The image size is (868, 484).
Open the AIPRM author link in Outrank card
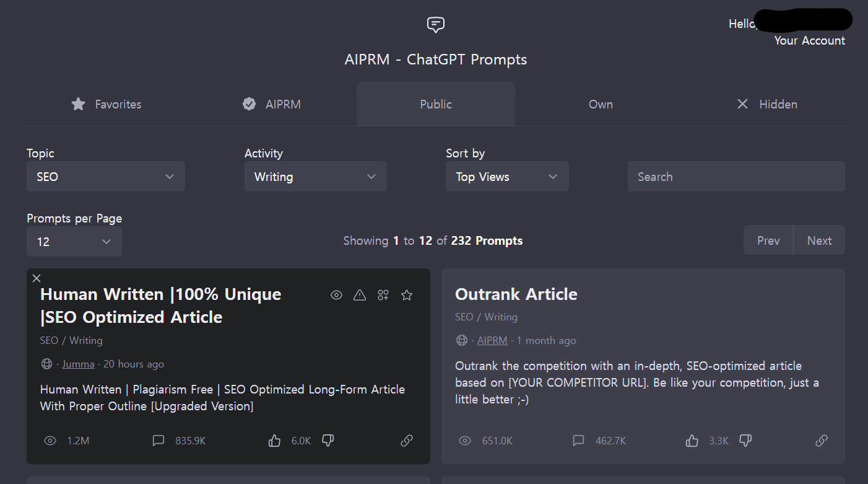[492, 340]
